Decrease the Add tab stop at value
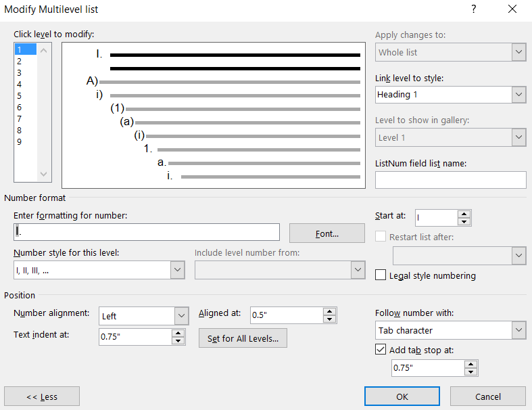532x410 pixels. [471, 372]
